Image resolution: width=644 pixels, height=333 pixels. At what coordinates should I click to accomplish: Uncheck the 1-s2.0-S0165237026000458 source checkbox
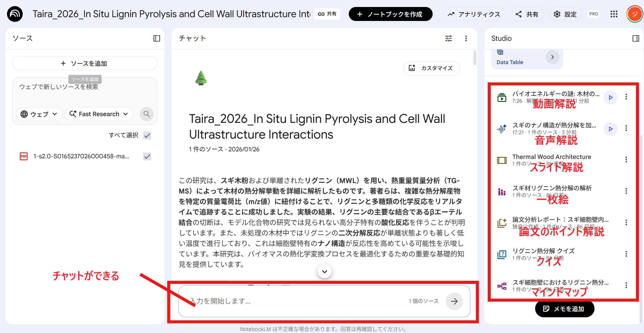147,156
